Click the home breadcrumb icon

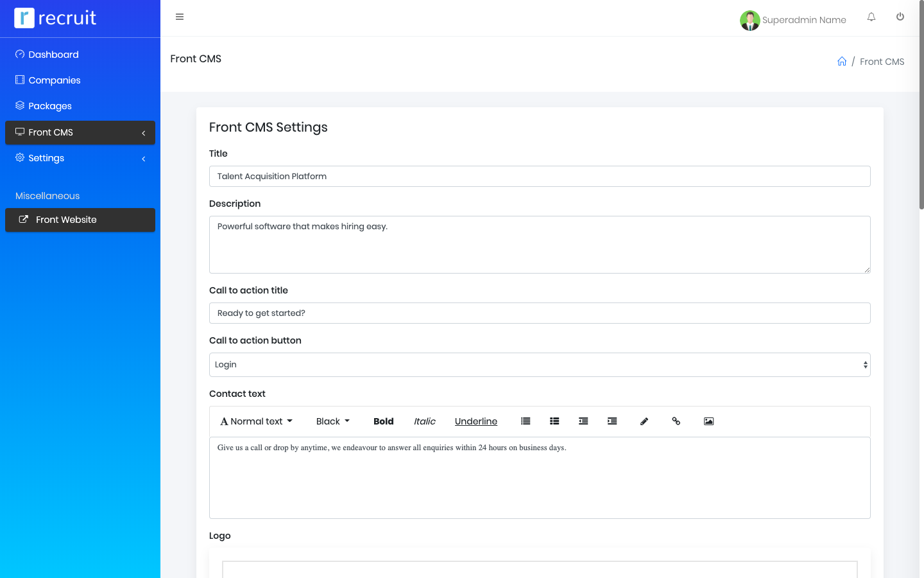tap(842, 62)
